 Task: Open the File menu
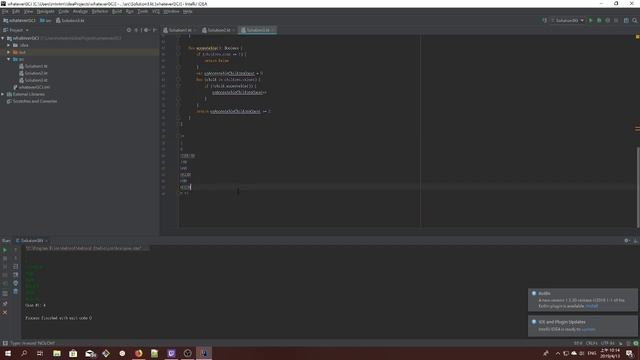point(5,12)
